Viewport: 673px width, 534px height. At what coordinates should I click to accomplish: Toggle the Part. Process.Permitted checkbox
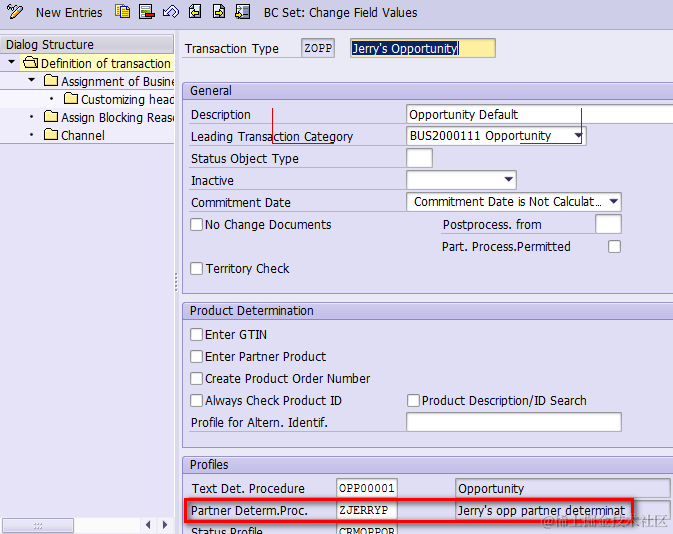pyautogui.click(x=614, y=246)
